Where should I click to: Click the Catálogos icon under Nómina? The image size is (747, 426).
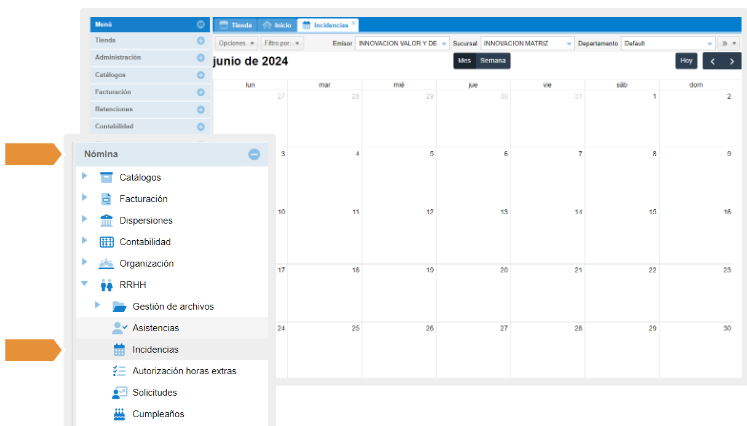point(107,177)
